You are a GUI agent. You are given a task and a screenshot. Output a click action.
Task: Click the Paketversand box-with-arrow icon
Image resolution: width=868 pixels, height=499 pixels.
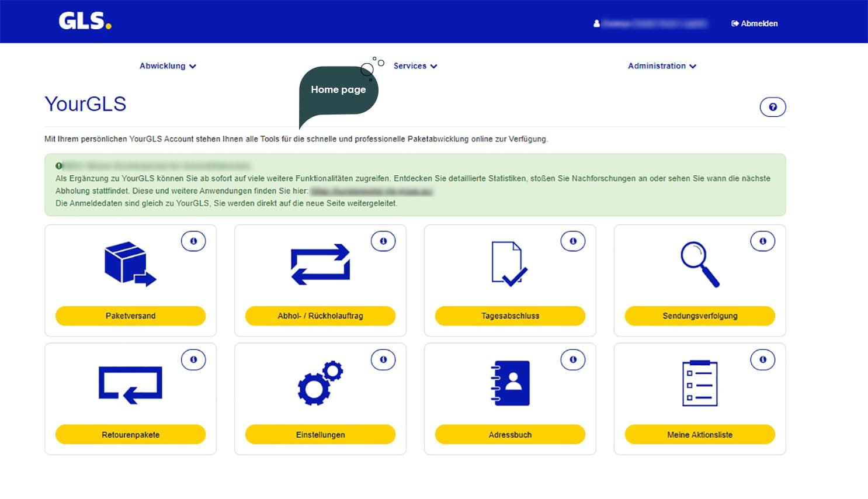tap(130, 264)
